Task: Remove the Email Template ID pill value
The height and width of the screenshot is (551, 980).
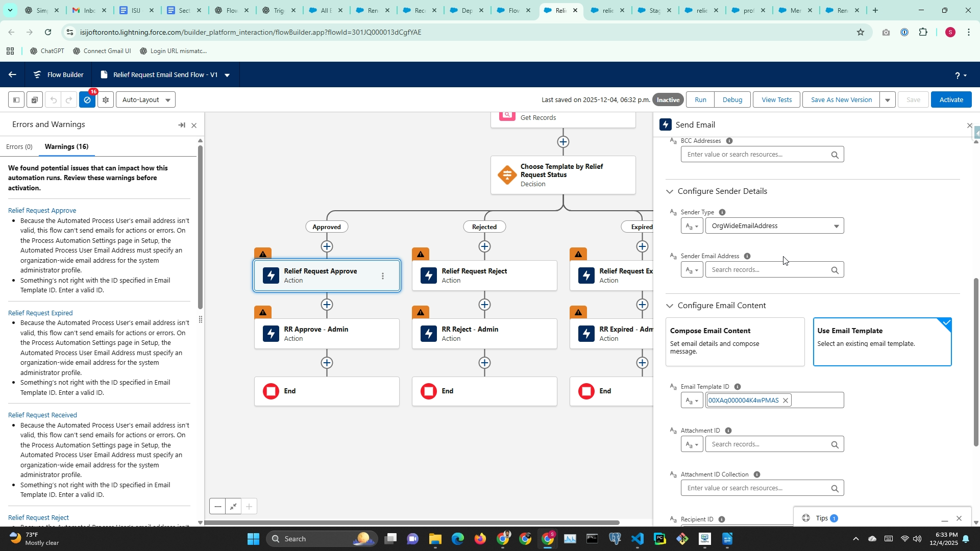Action: 786,400
